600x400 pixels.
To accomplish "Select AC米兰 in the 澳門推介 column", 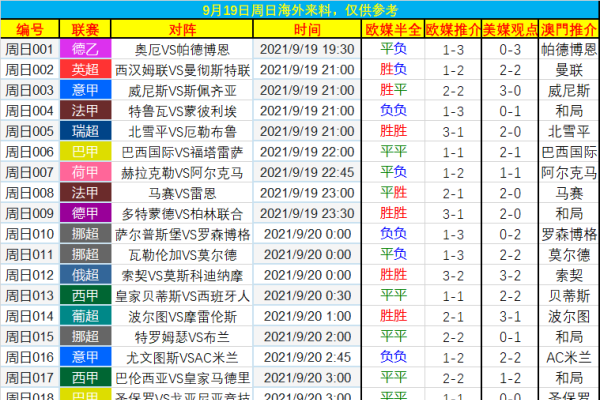I will click(x=569, y=357).
